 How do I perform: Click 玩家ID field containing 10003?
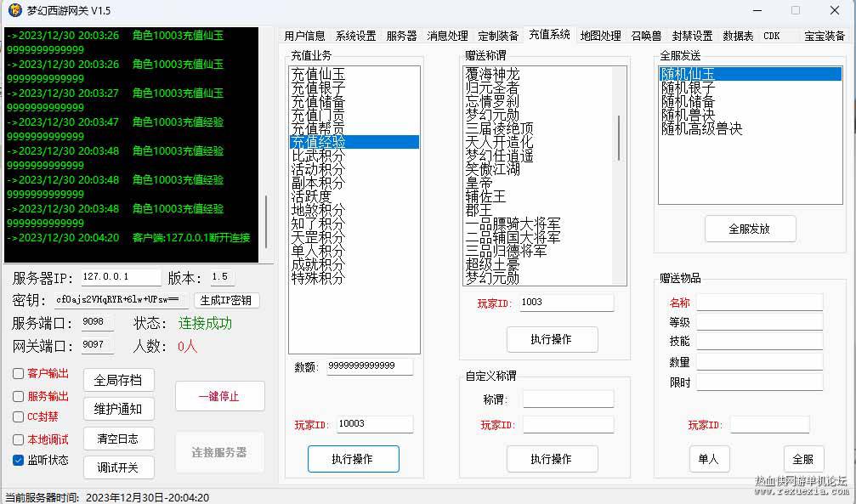pyautogui.click(x=375, y=424)
